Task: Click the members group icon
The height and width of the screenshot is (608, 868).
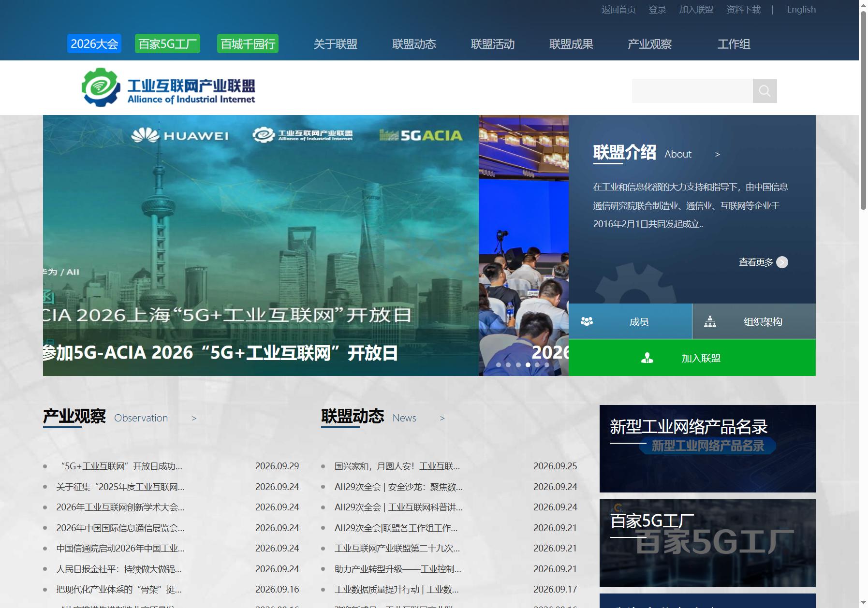Action: click(587, 321)
